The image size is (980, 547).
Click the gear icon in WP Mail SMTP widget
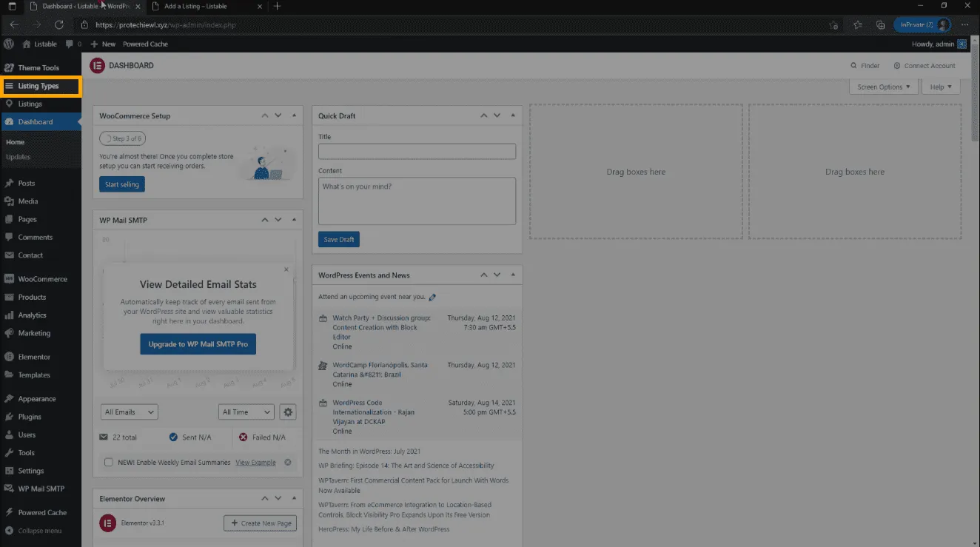(288, 412)
